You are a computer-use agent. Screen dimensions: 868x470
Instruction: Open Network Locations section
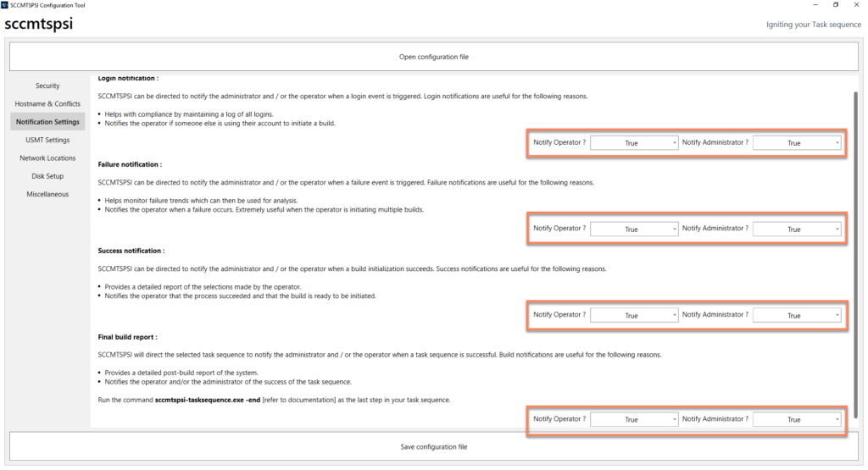47,158
